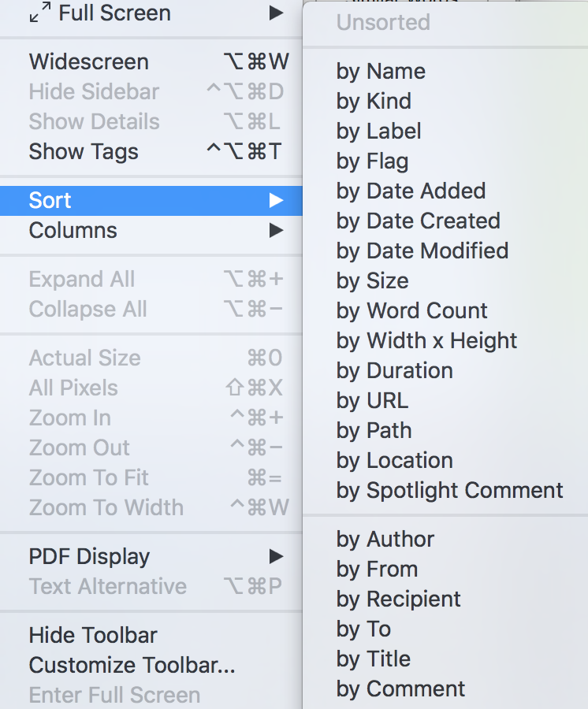
Task: Sort items by Word Count
Action: pos(445,310)
